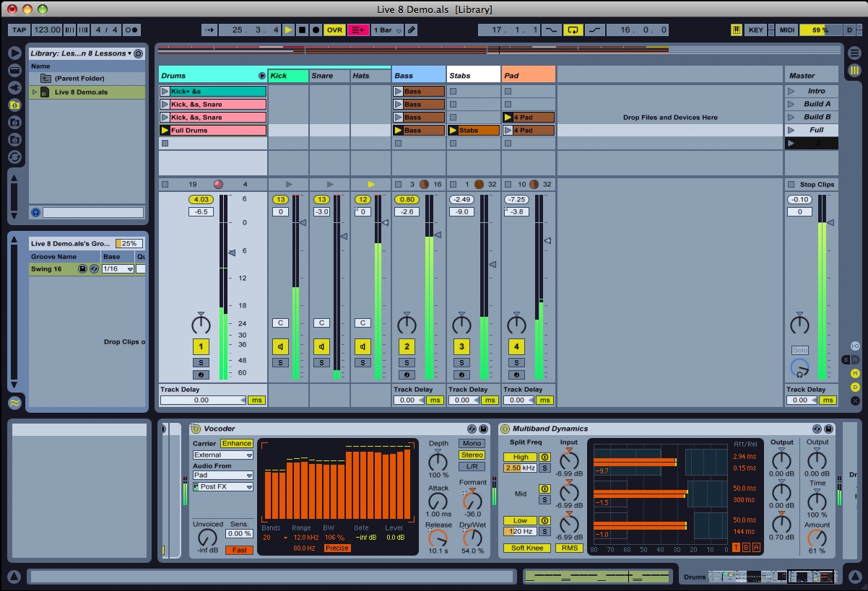Turn off the Vocoder device activator
The image size is (868, 591).
[x=195, y=429]
